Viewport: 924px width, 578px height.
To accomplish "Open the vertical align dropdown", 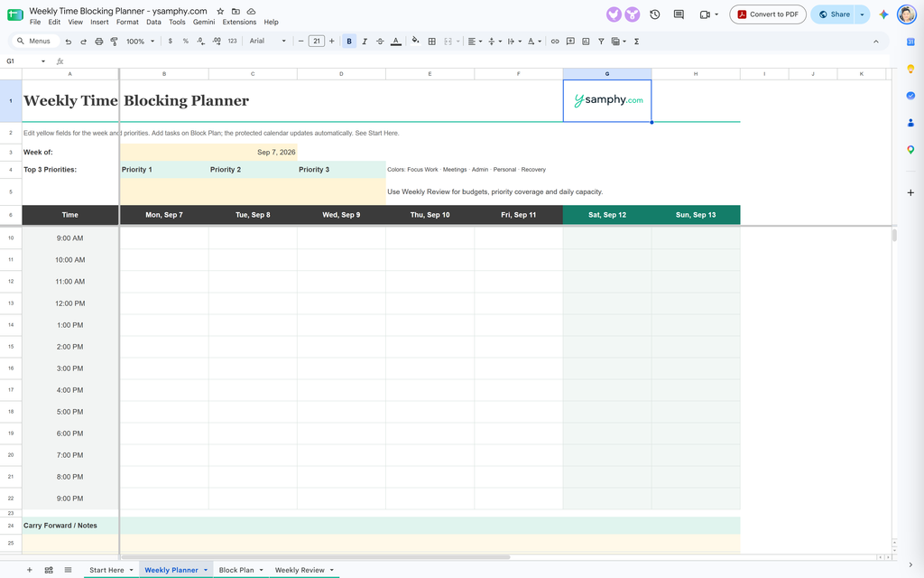I will tap(495, 42).
